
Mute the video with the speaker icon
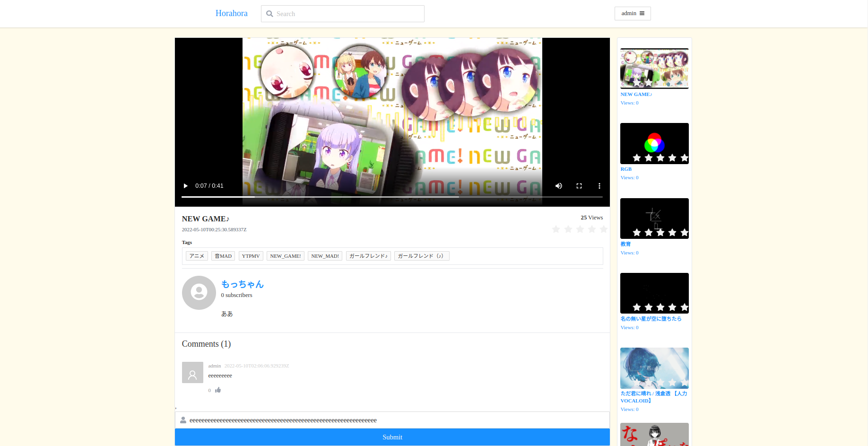559,186
